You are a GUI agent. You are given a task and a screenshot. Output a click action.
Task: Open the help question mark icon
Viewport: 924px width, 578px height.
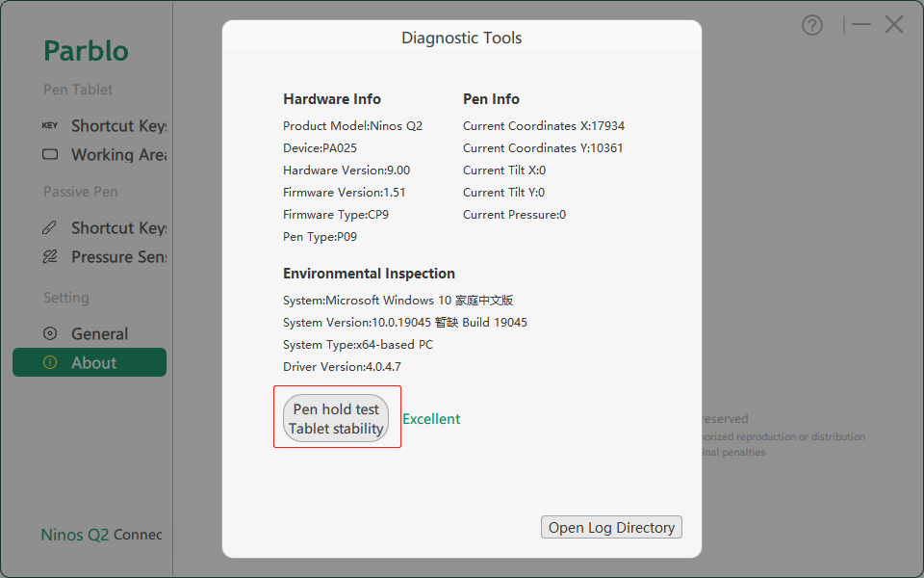click(x=812, y=25)
